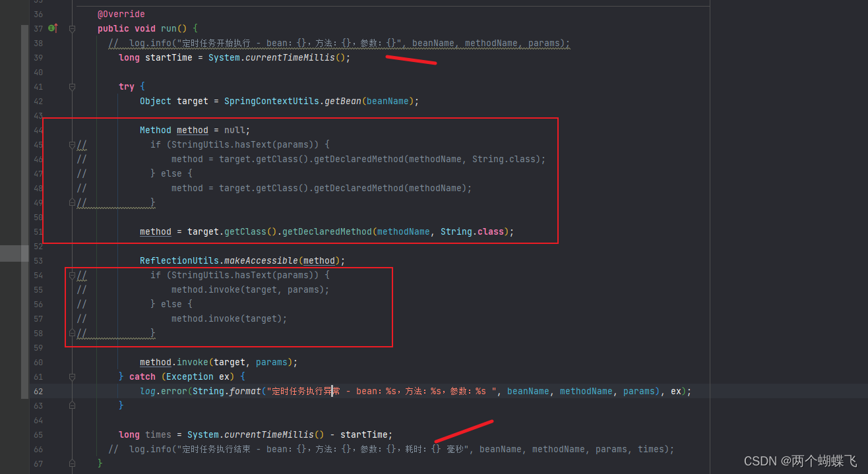Click the fold end marker at line 49
Viewport: 868px width, 474px height.
(73, 202)
